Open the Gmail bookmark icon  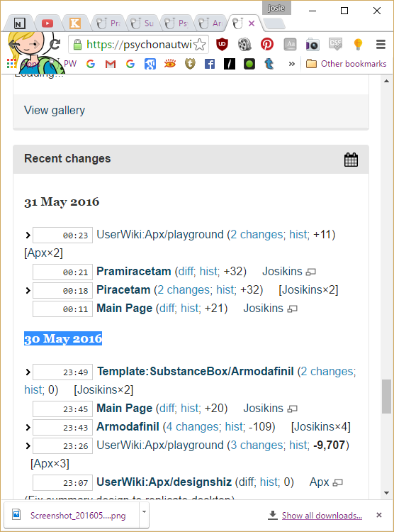111,64
